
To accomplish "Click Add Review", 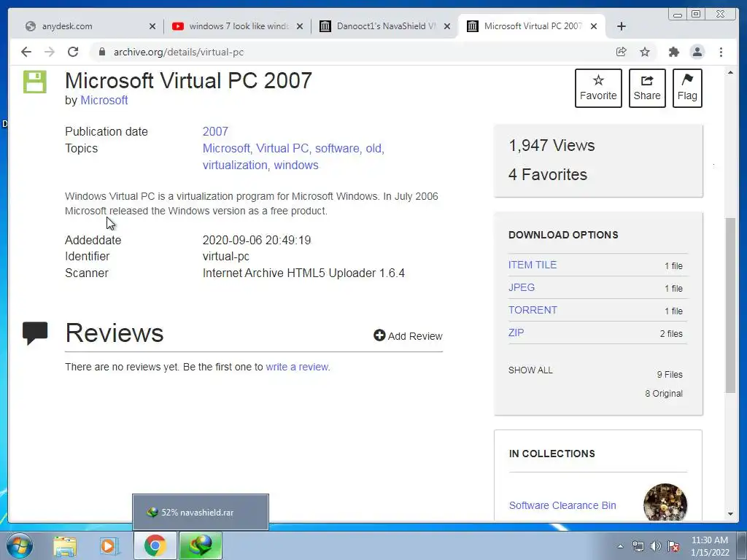I will pyautogui.click(x=408, y=335).
